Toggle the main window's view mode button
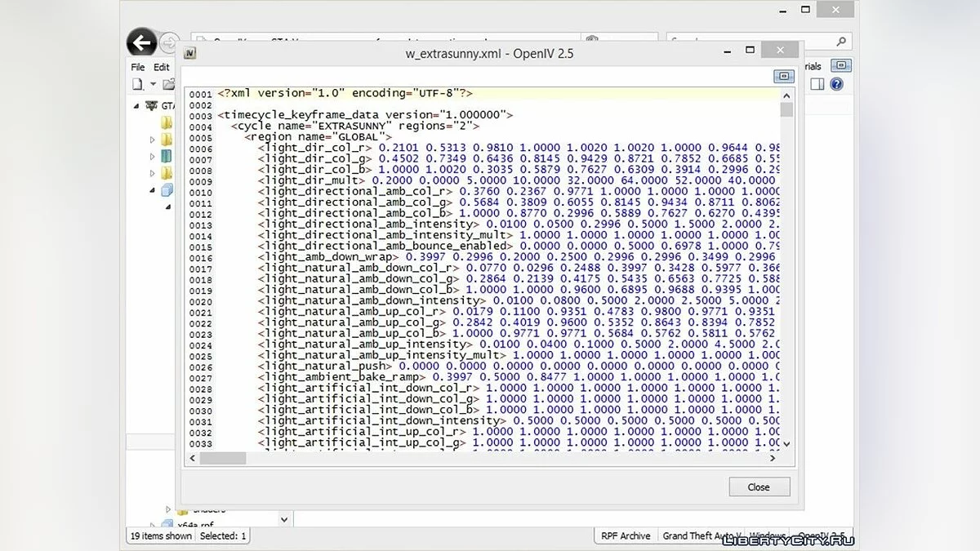This screenshot has height=551, width=980. 843,65
